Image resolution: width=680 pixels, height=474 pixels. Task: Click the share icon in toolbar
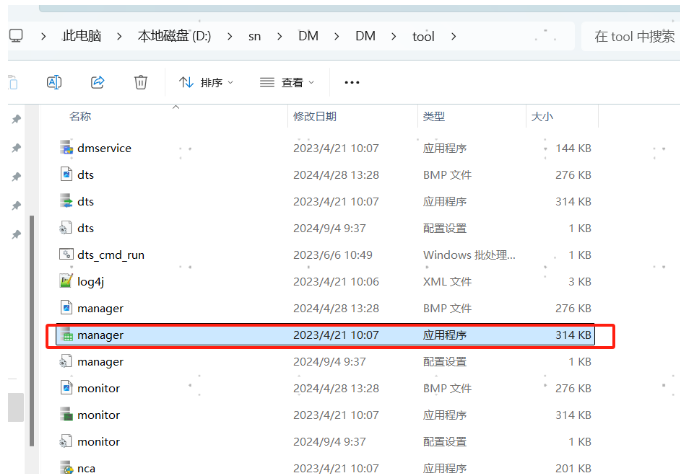click(98, 82)
